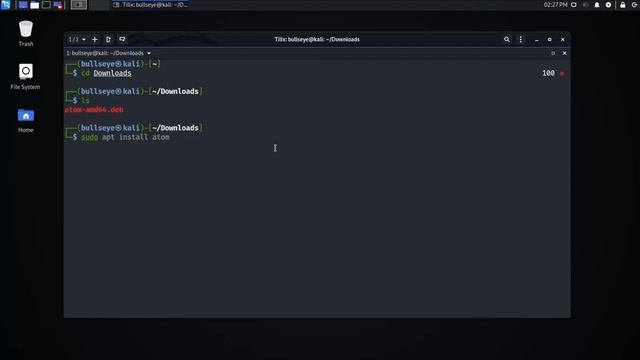Click the 'ls' command text
640x360 pixels.
point(85,100)
